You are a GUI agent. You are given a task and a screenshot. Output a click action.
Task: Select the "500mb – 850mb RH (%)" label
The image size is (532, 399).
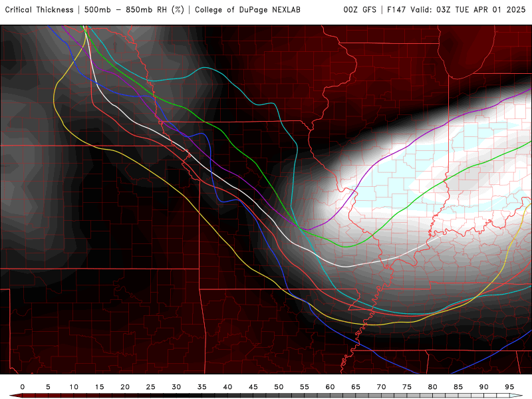[134, 10]
